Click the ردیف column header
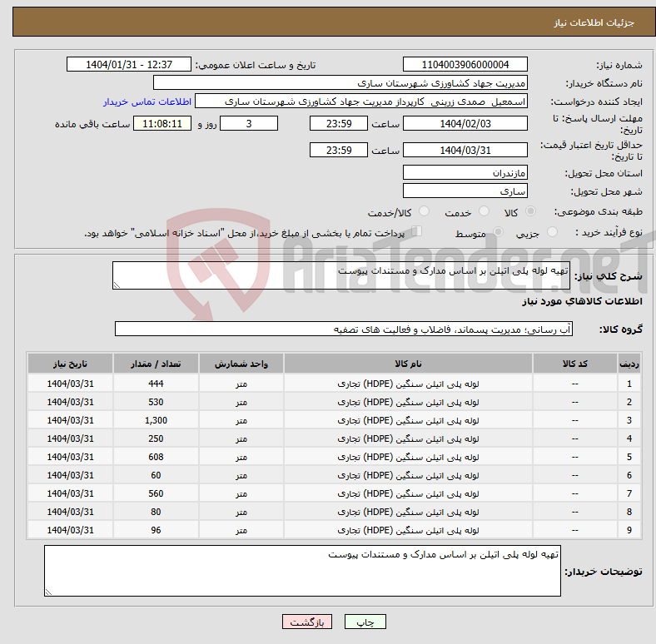 click(629, 364)
